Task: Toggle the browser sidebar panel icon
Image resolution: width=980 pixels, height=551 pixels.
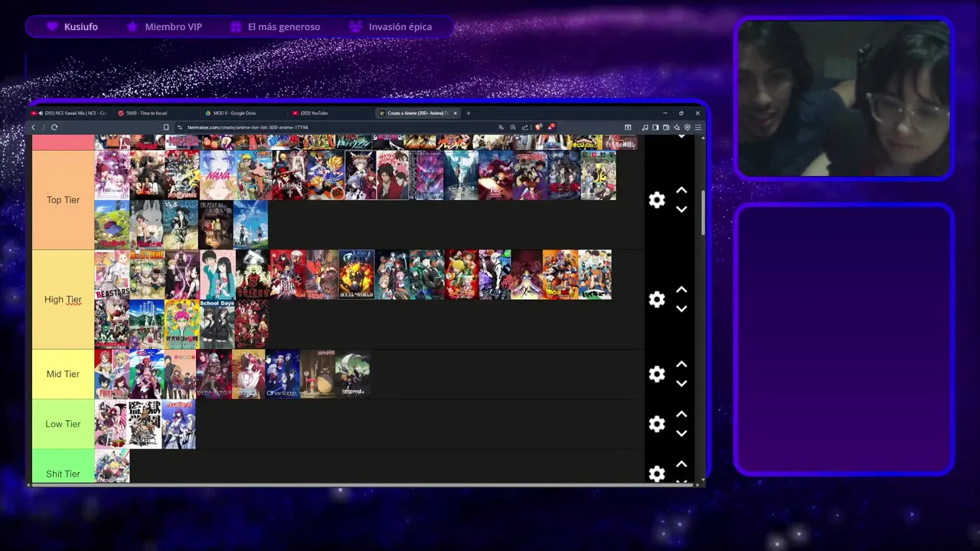Action: 655,127
